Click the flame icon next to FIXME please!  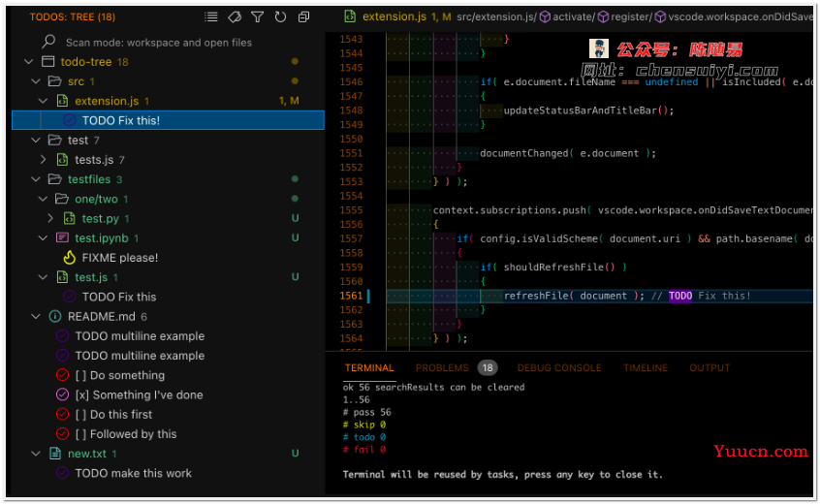click(69, 258)
